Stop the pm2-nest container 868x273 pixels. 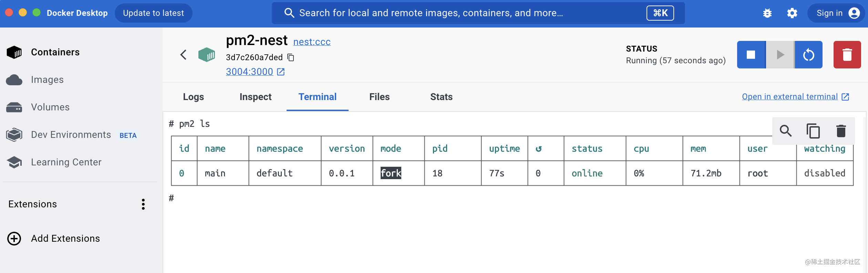751,55
